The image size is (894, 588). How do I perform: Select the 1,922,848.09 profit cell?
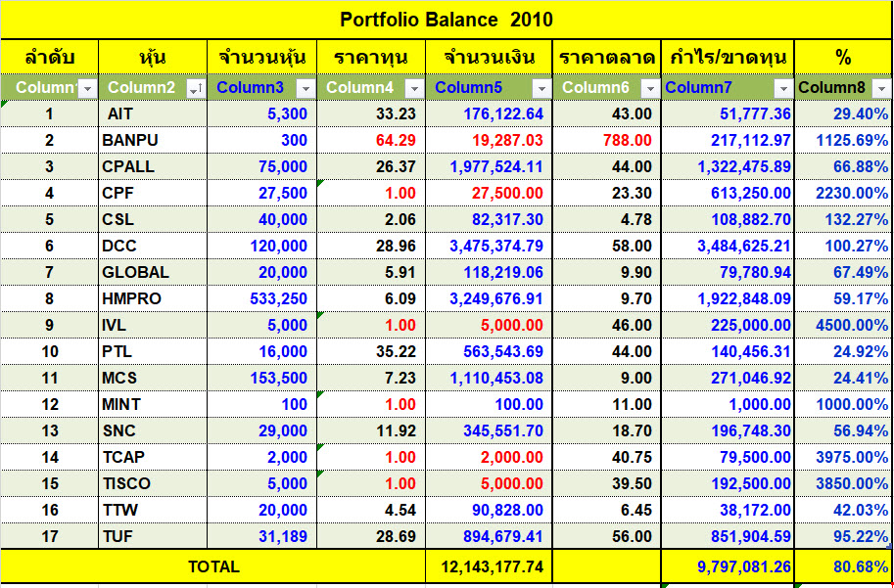coord(728,298)
